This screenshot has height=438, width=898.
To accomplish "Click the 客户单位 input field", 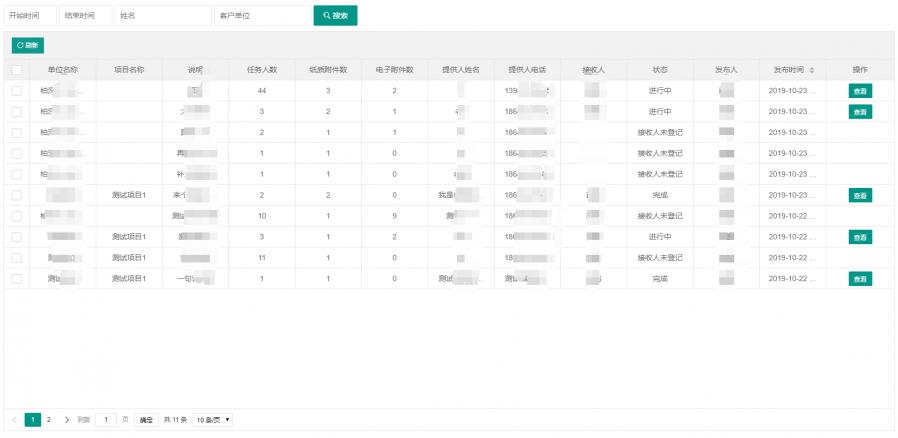I will tap(262, 16).
